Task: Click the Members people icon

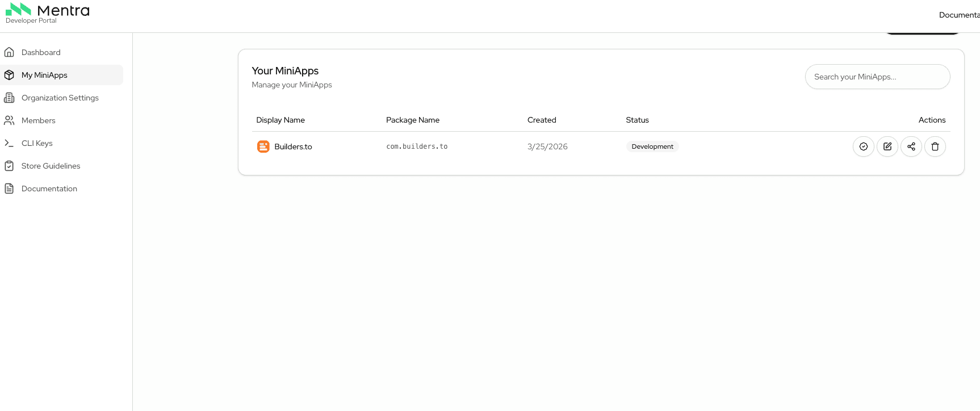Action: 9,120
